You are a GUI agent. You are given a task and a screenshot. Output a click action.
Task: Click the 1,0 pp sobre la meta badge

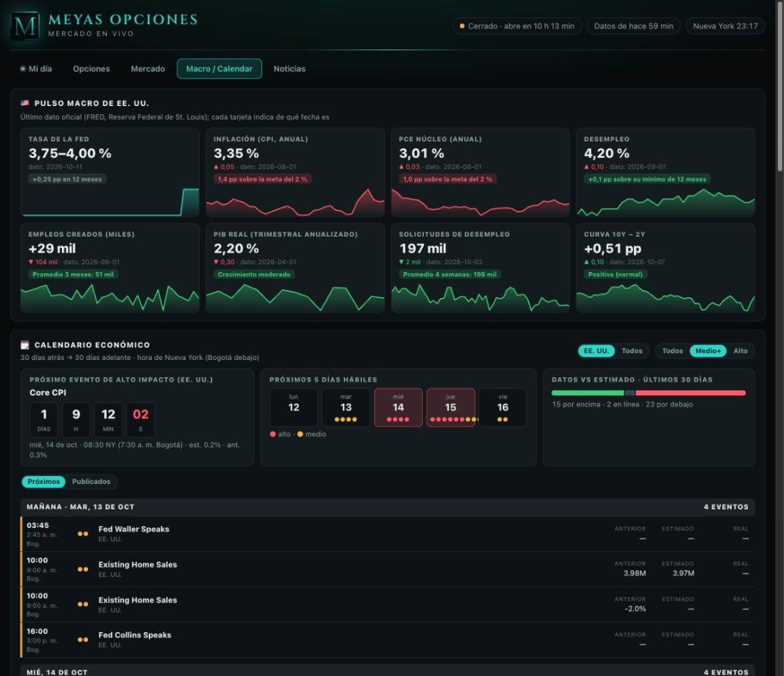(447, 179)
